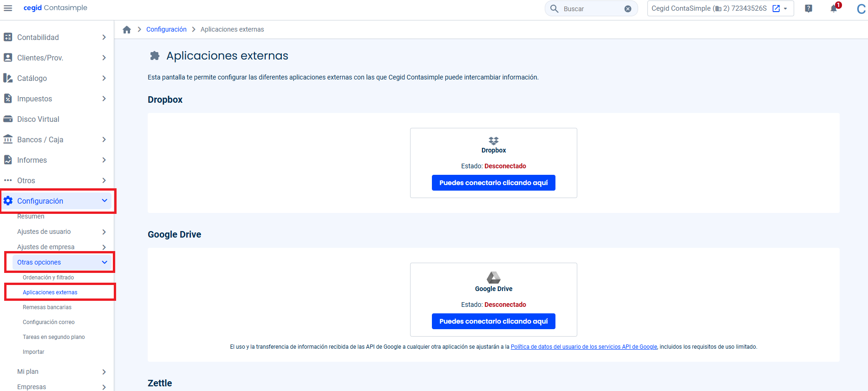Open Ordenación y filtrado

coord(48,278)
